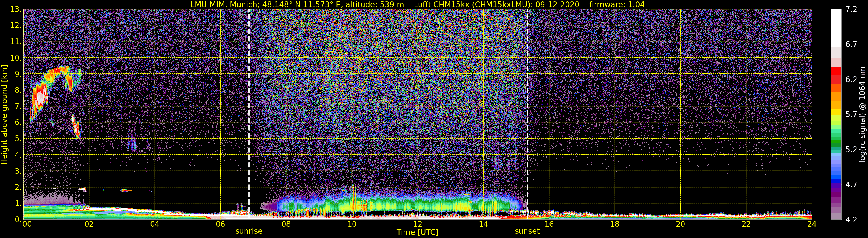This screenshot has height=238, width=868.
Task: Click the 'sunrise' label below the axis
Action: tap(249, 231)
